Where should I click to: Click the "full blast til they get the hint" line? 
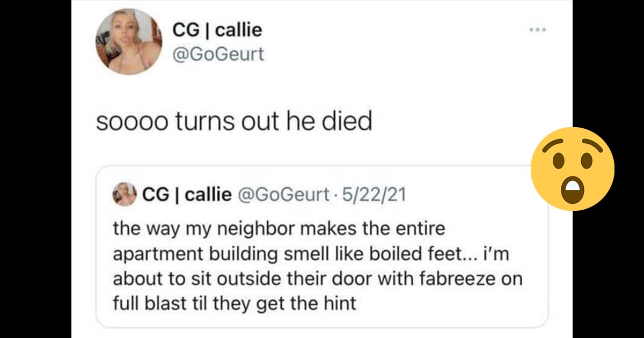point(235,304)
